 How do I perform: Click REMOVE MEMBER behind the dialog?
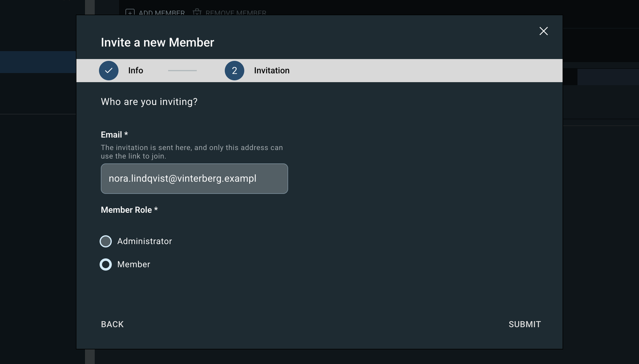tap(230, 12)
